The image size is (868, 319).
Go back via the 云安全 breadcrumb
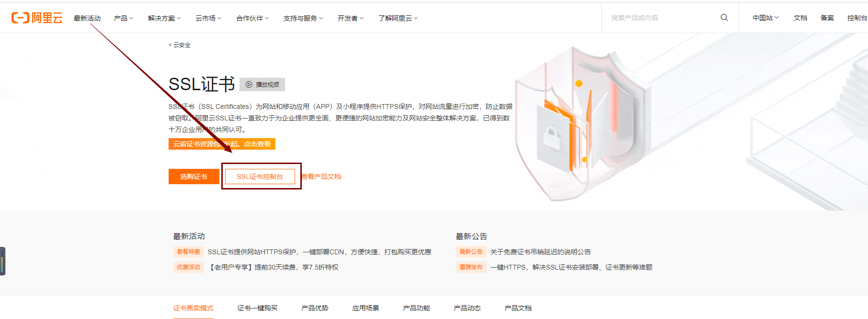180,45
